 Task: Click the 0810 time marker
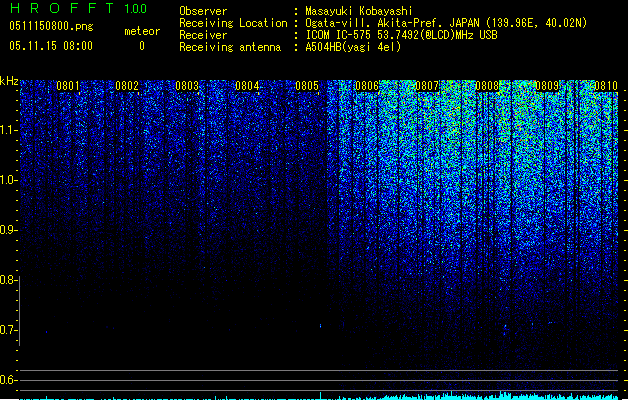coord(606,86)
